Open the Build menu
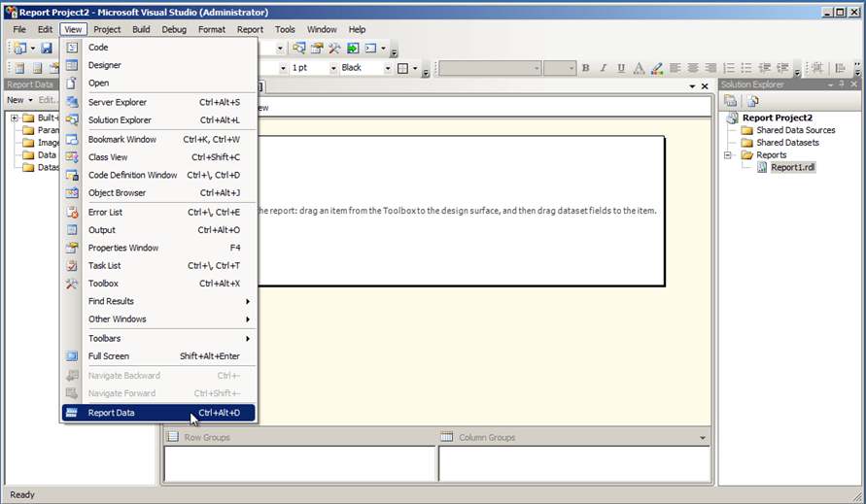 coord(141,29)
